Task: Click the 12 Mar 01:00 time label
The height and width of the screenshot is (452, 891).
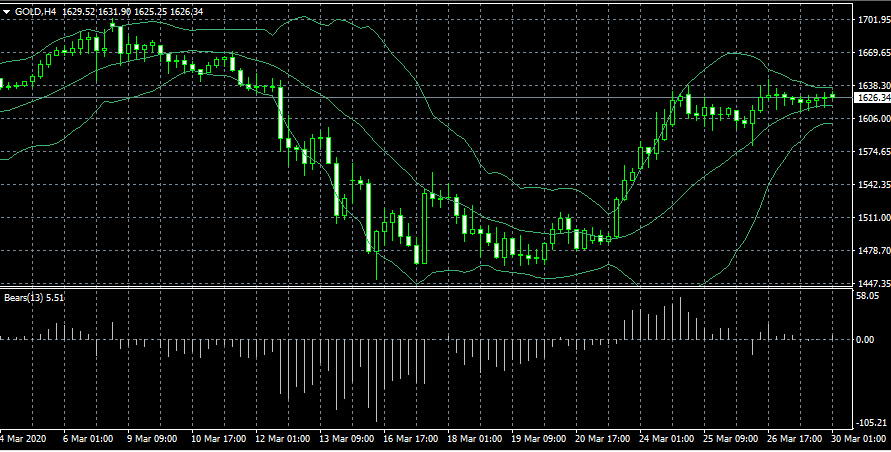Action: point(282,439)
